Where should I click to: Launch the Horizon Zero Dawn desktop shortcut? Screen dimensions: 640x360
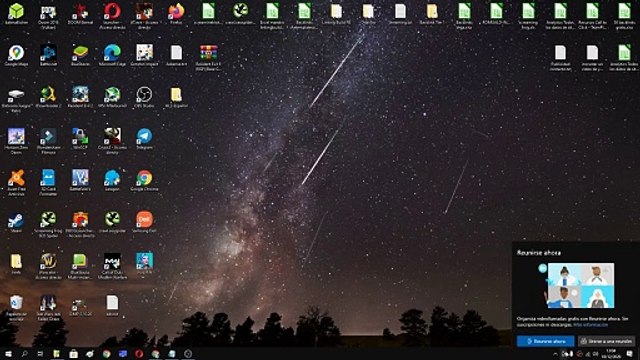coord(16,141)
